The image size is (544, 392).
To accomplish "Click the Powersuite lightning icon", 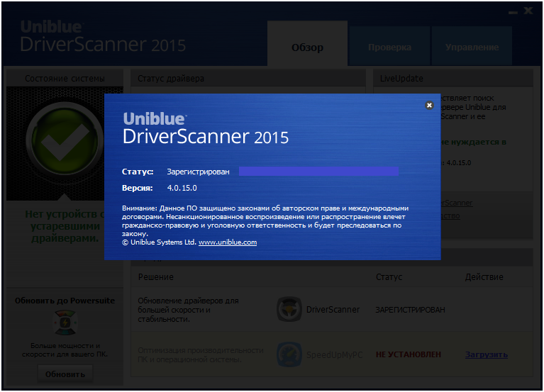I will 65,323.
